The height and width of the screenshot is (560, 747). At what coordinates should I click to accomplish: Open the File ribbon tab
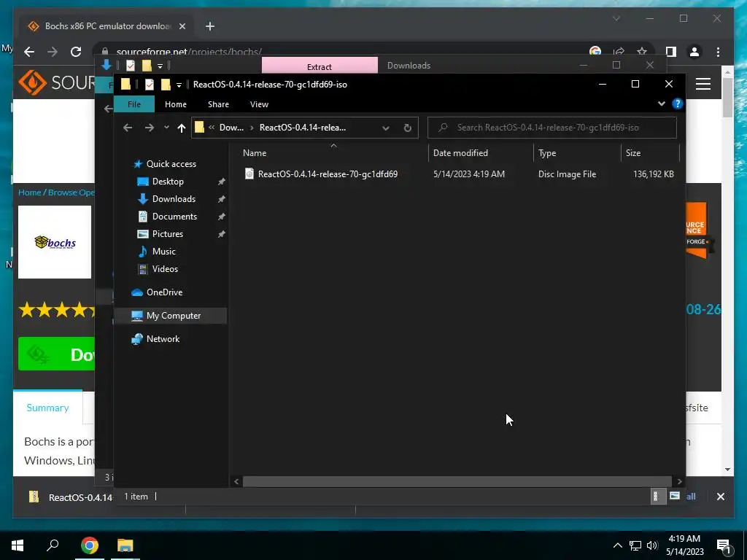134,104
